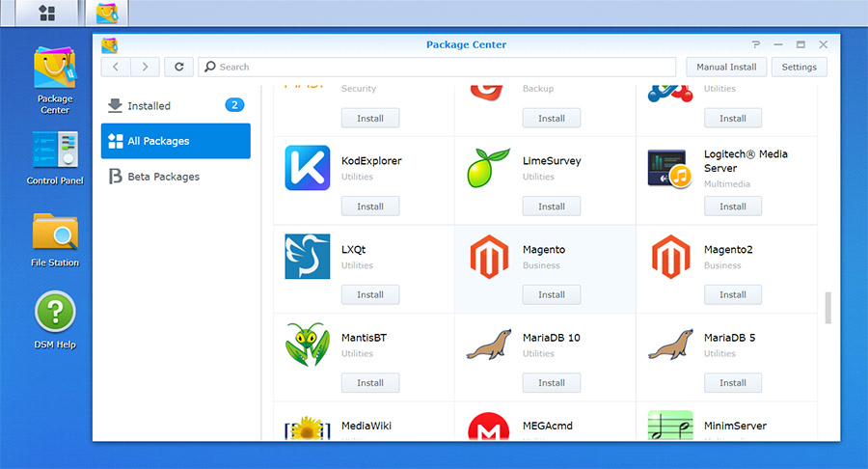Install Magento
This screenshot has width=868, height=469.
click(552, 294)
